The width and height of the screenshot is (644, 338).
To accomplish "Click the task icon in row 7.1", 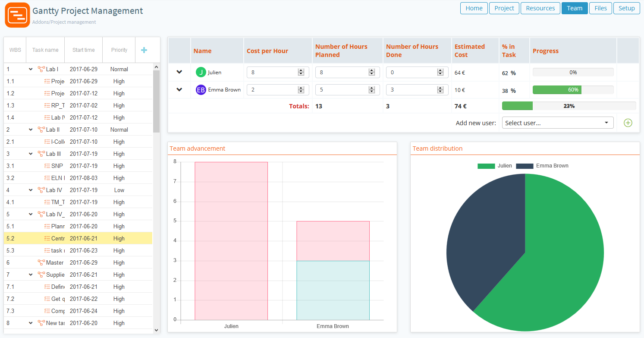I will pos(47,287).
